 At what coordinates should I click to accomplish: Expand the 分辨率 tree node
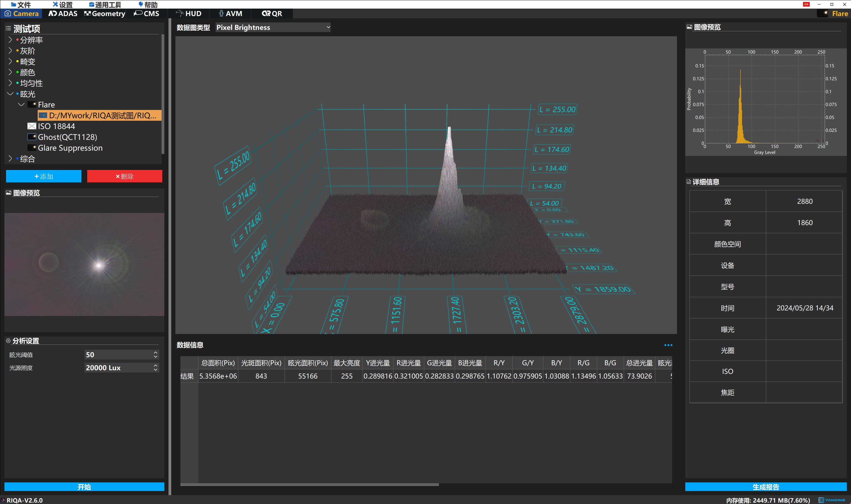point(10,40)
